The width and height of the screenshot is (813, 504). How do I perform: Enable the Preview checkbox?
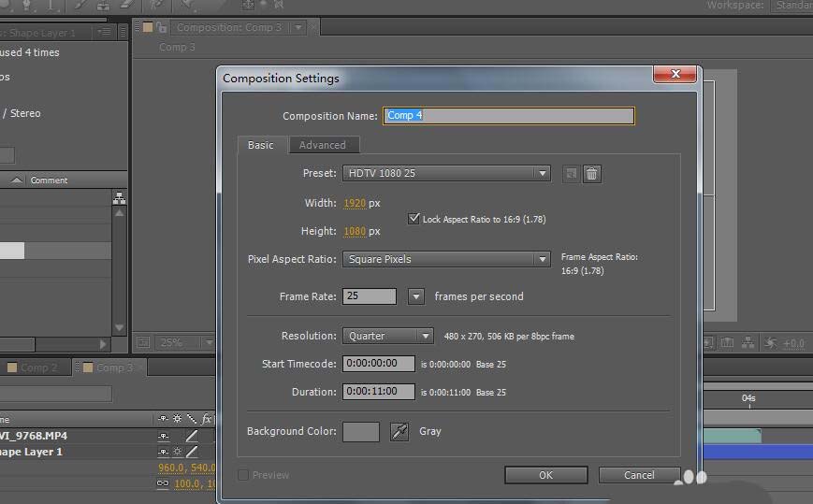click(243, 475)
